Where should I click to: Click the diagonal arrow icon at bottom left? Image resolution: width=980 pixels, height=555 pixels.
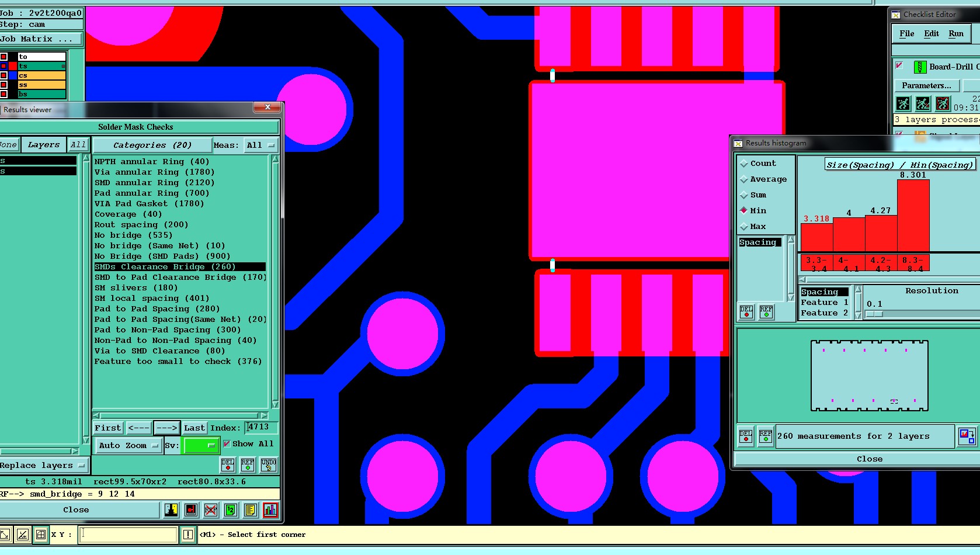[5, 534]
